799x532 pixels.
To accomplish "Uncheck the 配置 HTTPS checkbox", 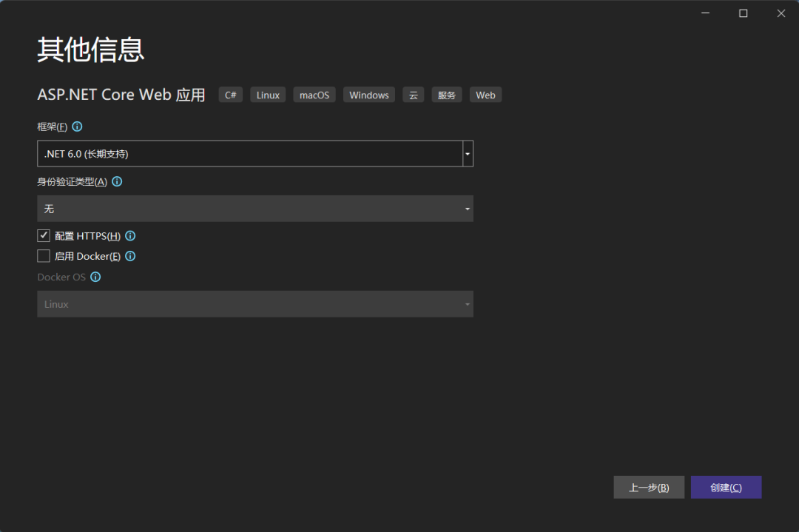I will [44, 235].
